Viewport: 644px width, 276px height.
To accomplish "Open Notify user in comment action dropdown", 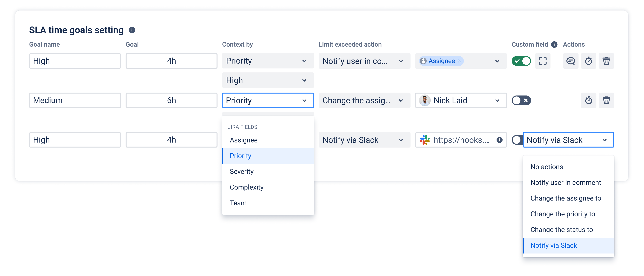I will (364, 61).
